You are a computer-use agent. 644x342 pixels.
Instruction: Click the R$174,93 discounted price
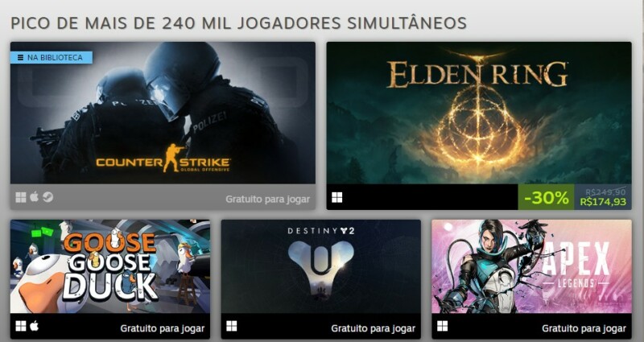coord(603,202)
